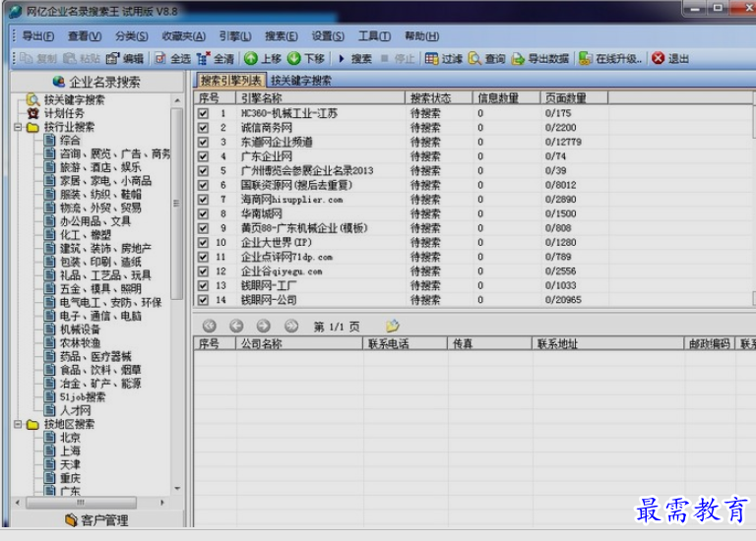
Task: Toggle checkbox for 广州博览会参展企业名录2013
Action: point(203,170)
